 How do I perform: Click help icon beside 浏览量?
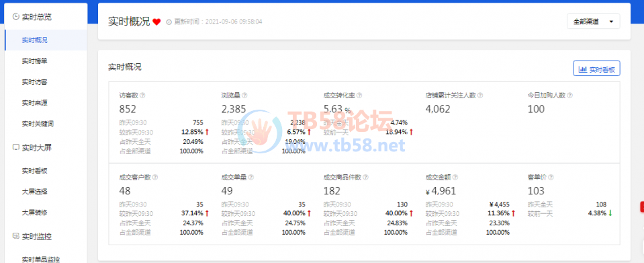(244, 95)
